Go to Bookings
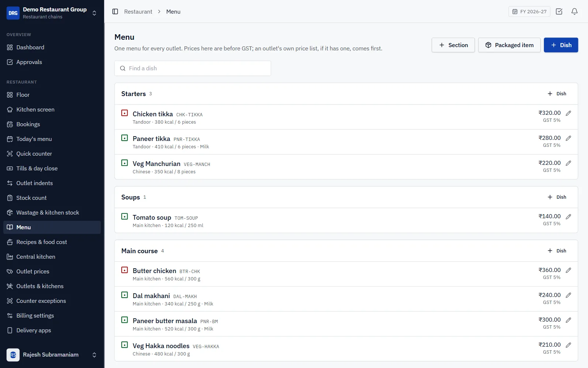Viewport: 588px width, 368px height. pos(52,124)
